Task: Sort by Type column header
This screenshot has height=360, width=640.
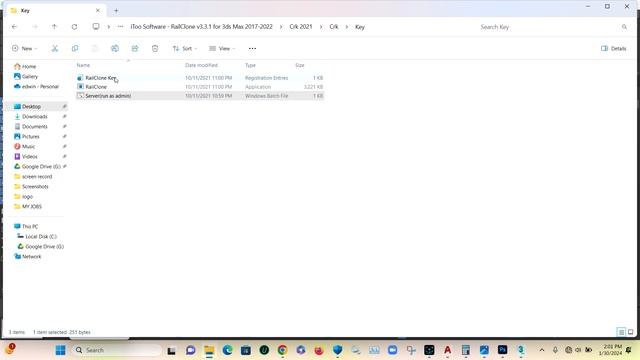Action: pos(250,65)
